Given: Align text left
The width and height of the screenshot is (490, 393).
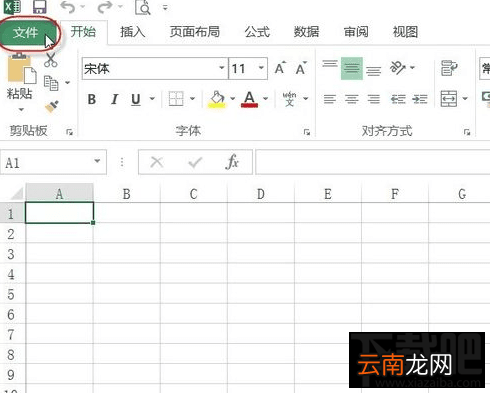Looking at the screenshot, I should (330, 99).
